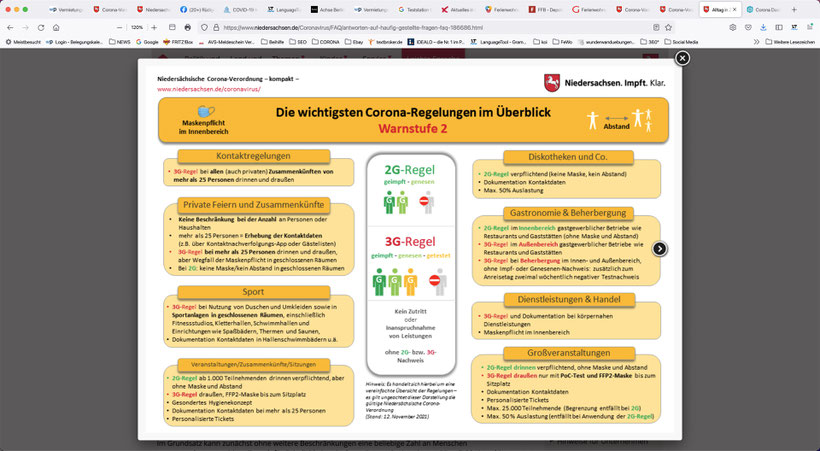Screen dimensions: 820x451
Task: Open the Google bookmark
Action: pos(147,42)
